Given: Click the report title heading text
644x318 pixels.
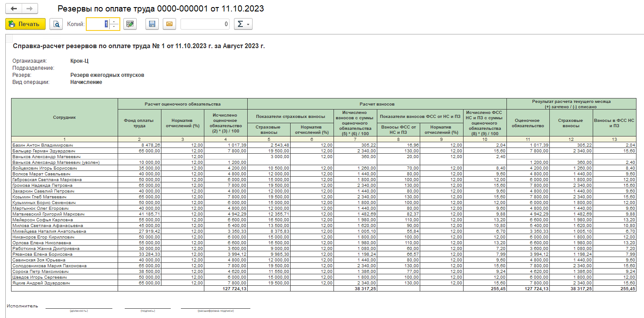Looking at the screenshot, I should (x=139, y=46).
